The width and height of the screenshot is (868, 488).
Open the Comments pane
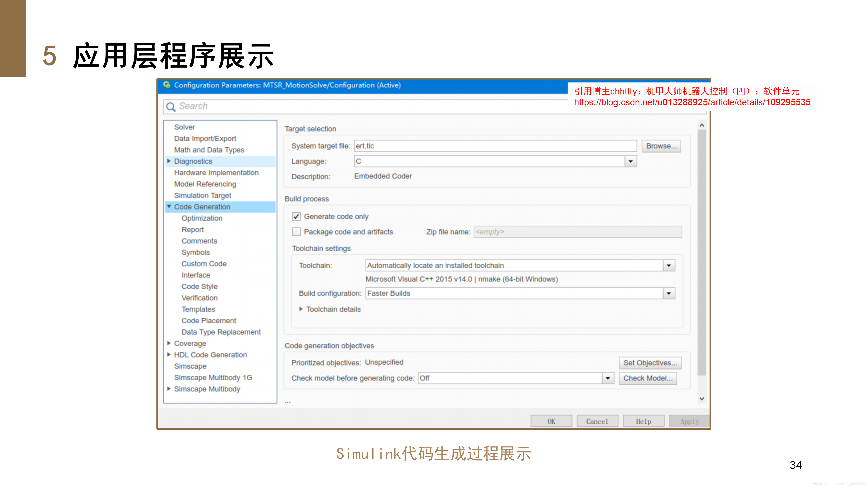[199, 241]
